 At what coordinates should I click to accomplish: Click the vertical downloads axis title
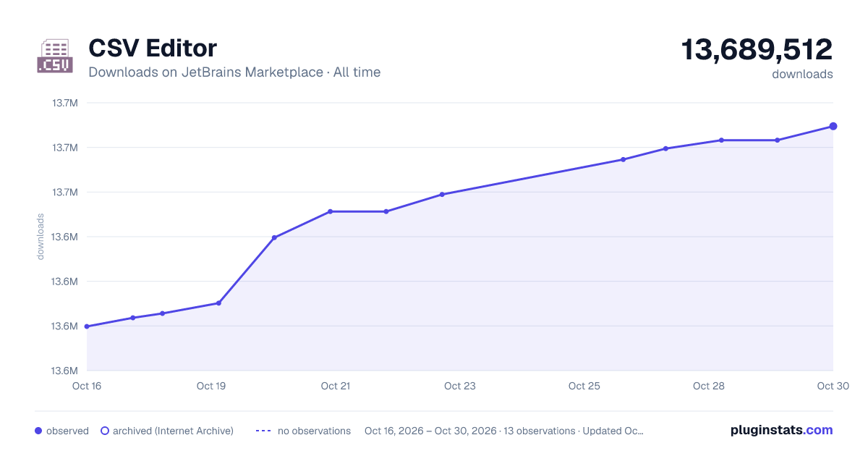pos(41,237)
